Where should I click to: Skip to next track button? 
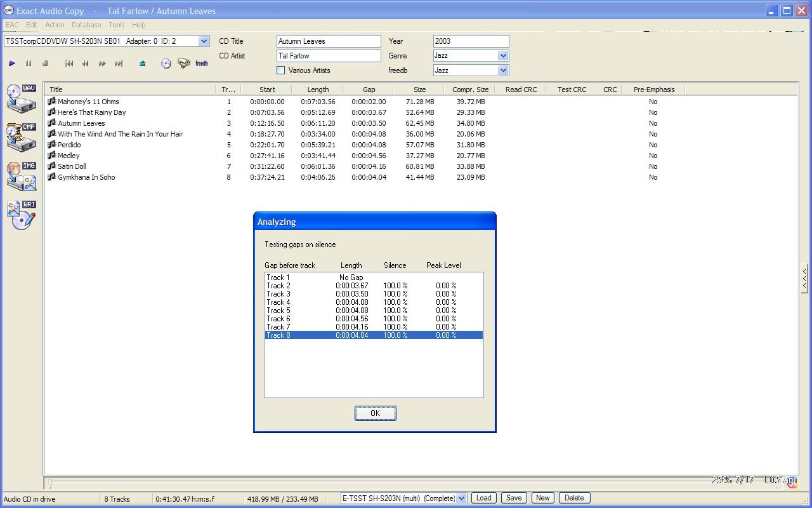[x=119, y=63]
